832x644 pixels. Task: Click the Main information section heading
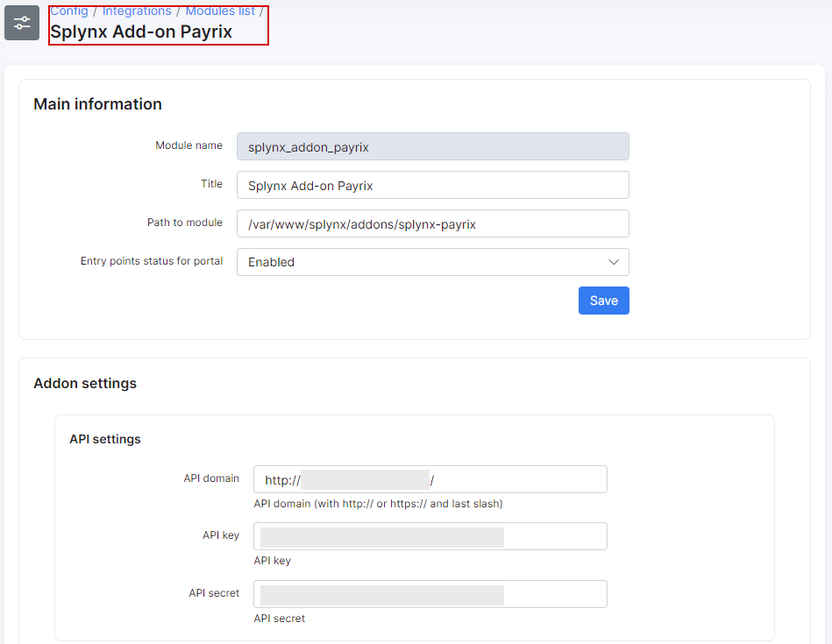pyautogui.click(x=97, y=104)
